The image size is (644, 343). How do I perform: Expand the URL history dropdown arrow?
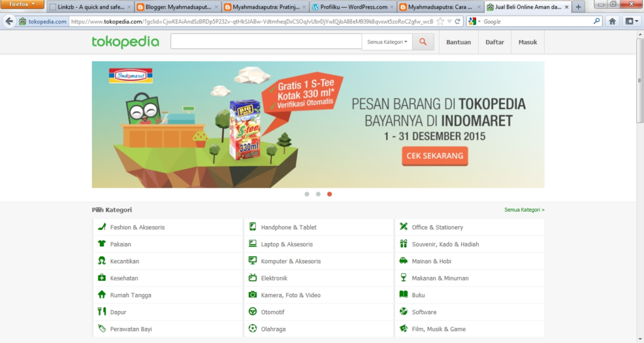(449, 21)
